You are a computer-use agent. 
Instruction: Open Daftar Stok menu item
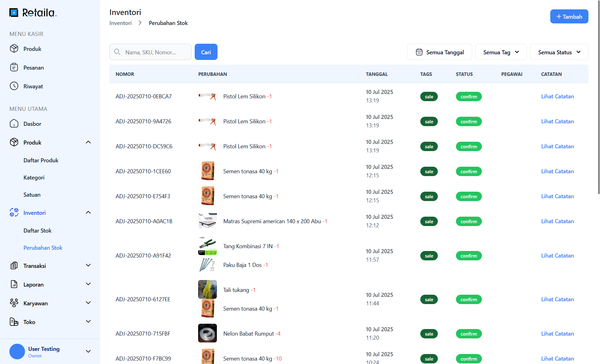pos(37,230)
